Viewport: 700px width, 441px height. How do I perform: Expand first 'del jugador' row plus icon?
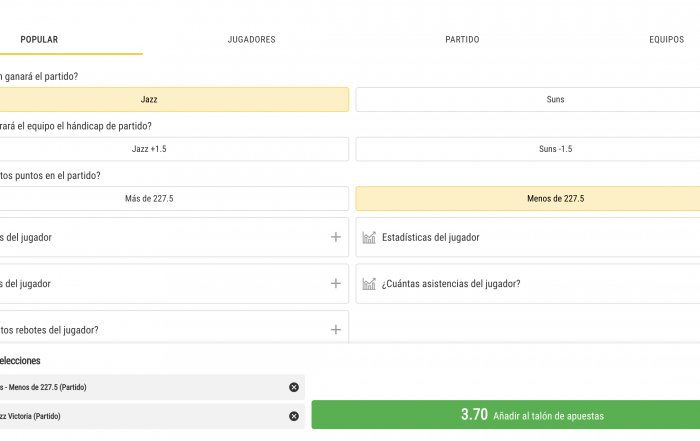[336, 237]
